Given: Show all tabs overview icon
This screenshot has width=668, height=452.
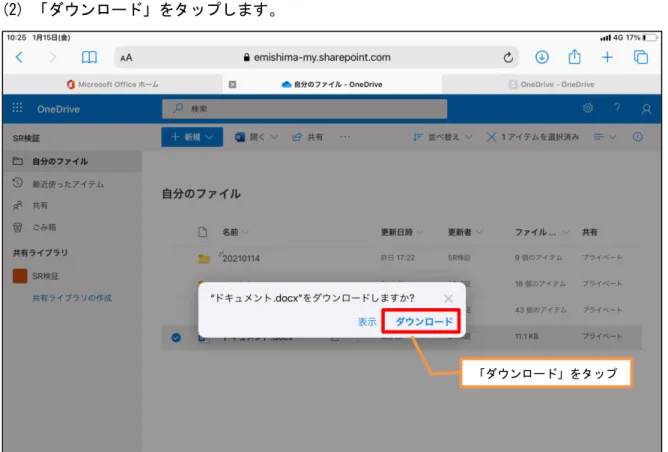Looking at the screenshot, I should point(641,57).
